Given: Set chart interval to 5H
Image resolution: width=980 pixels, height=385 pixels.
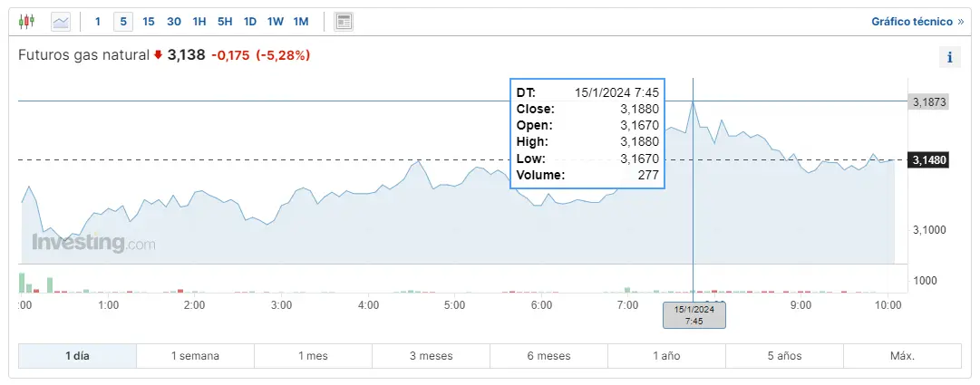Looking at the screenshot, I should coord(225,21).
